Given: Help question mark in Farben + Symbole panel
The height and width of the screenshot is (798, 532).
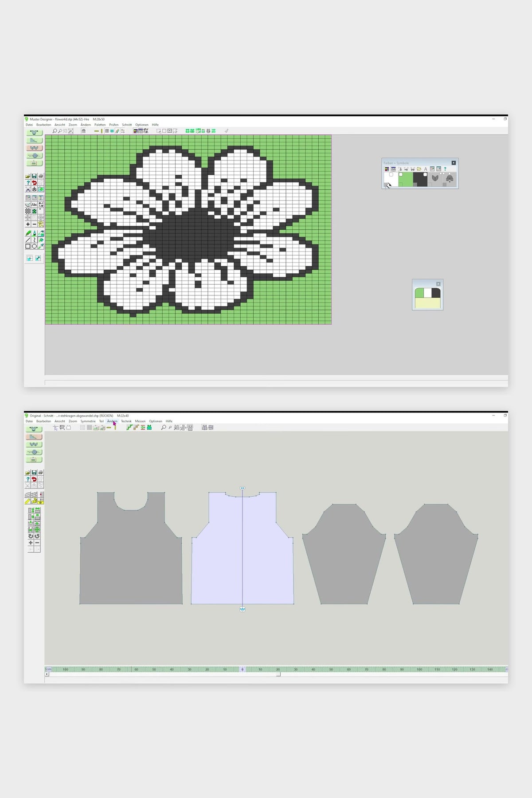Looking at the screenshot, I should point(445,169).
